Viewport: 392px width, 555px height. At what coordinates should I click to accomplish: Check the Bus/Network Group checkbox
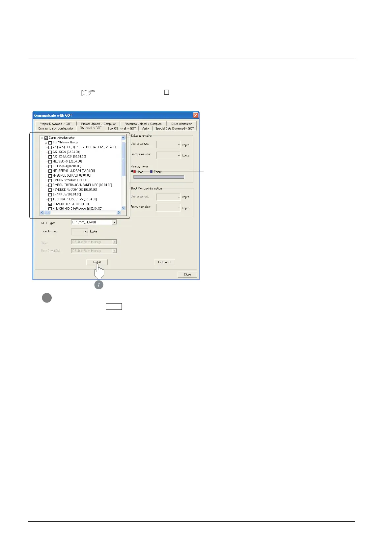pyautogui.click(x=50, y=143)
